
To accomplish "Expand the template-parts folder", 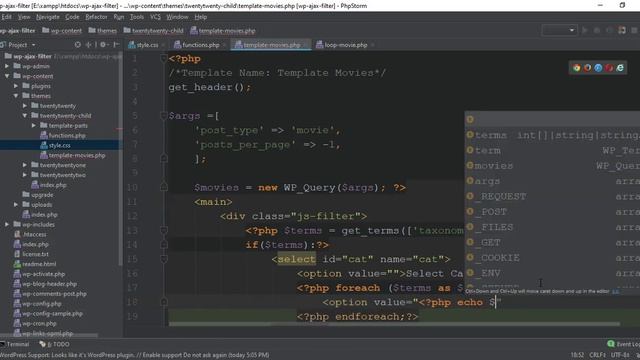I will pyautogui.click(x=34, y=125).
